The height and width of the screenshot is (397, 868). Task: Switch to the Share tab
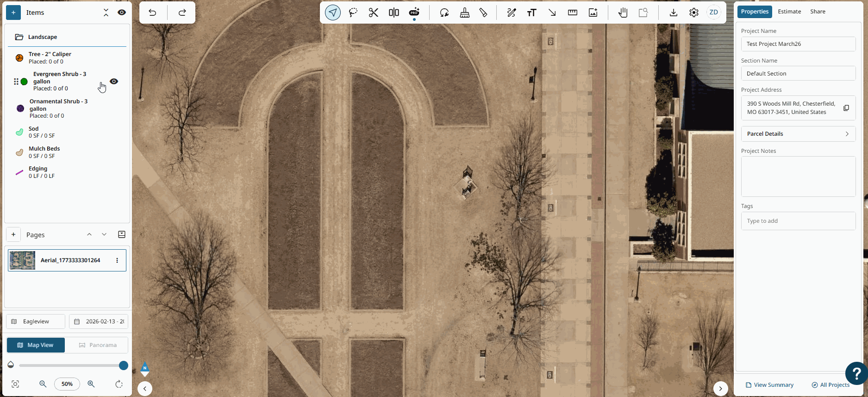tap(818, 12)
